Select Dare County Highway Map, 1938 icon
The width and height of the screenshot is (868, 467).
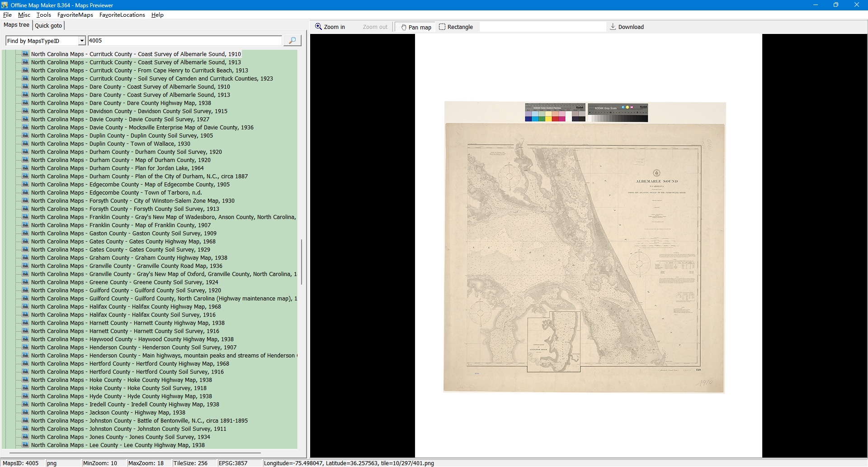(26, 103)
